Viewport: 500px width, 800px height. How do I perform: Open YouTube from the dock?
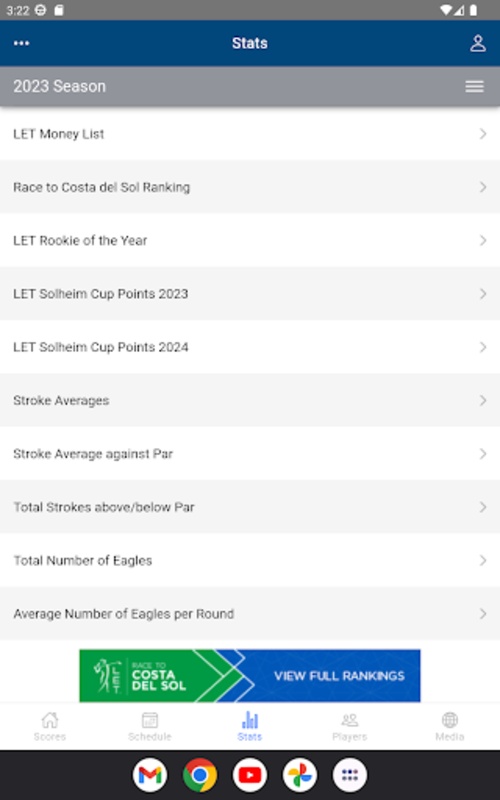(249, 775)
